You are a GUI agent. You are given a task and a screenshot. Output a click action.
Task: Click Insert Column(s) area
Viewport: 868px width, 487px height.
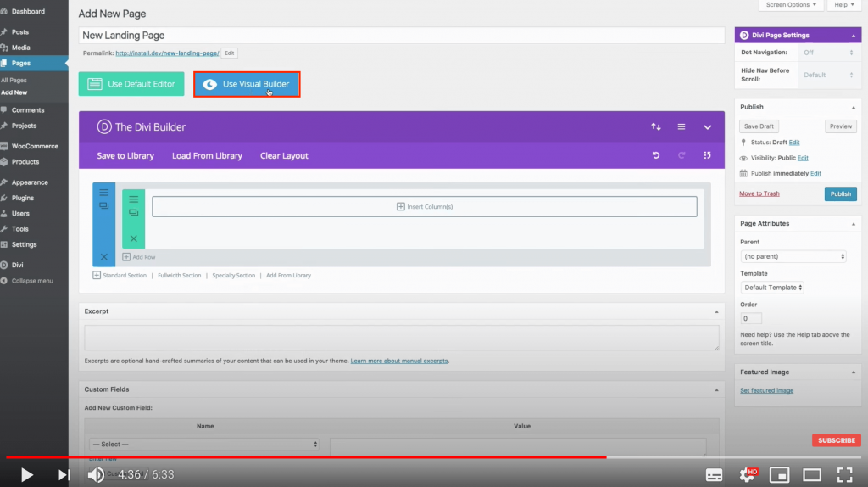[x=425, y=207]
